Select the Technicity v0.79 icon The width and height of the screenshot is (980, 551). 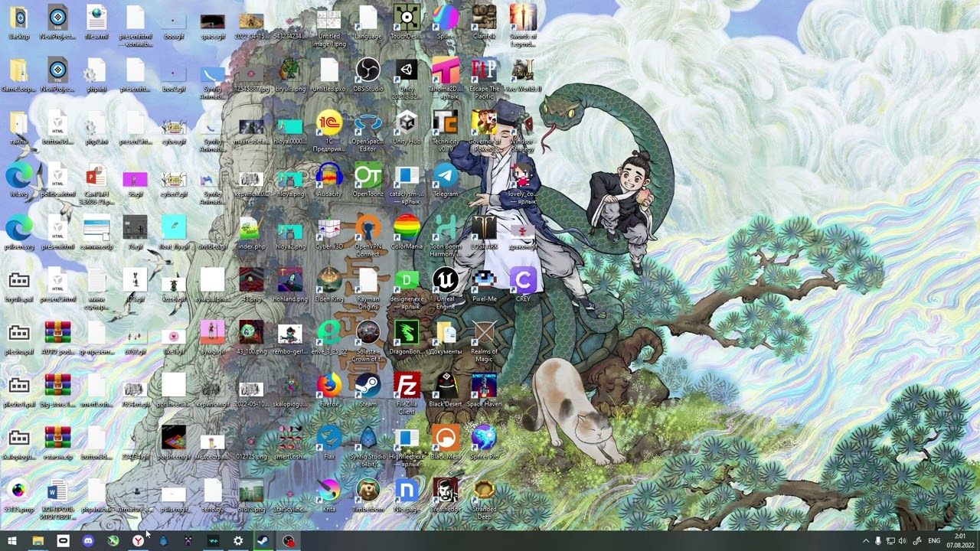click(x=446, y=131)
